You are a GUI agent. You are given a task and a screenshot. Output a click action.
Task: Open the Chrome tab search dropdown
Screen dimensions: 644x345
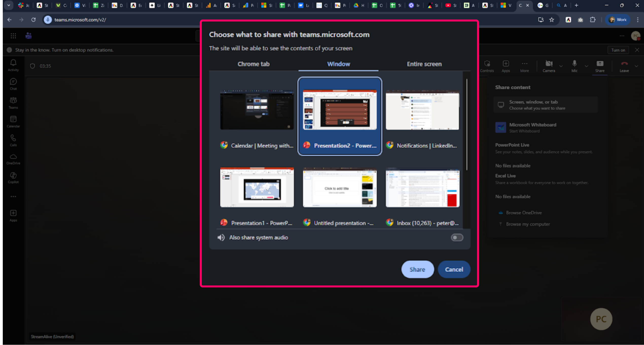tap(9, 5)
